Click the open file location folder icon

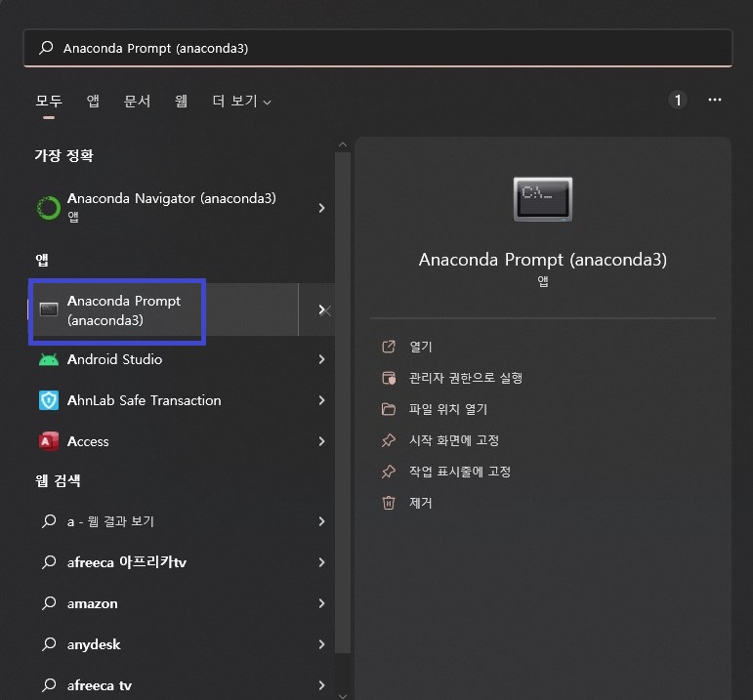[389, 409]
